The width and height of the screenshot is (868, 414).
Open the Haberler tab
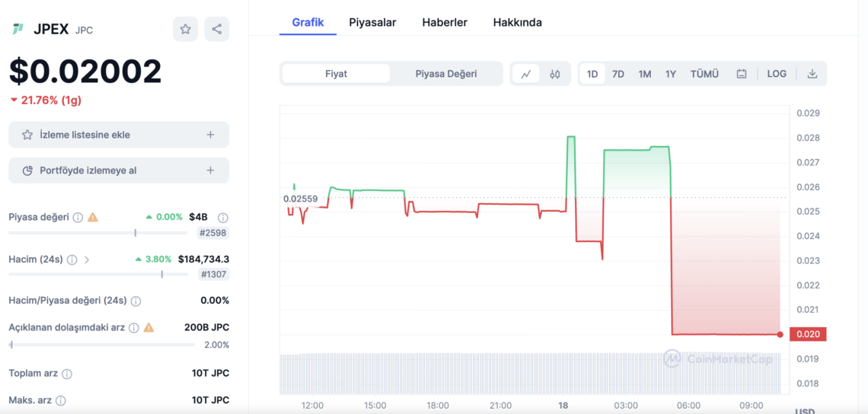coord(445,23)
